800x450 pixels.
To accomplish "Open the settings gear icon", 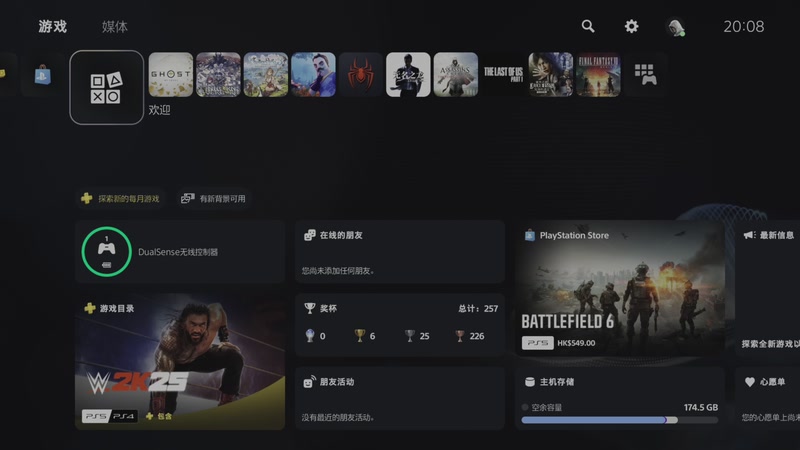I will pos(632,26).
